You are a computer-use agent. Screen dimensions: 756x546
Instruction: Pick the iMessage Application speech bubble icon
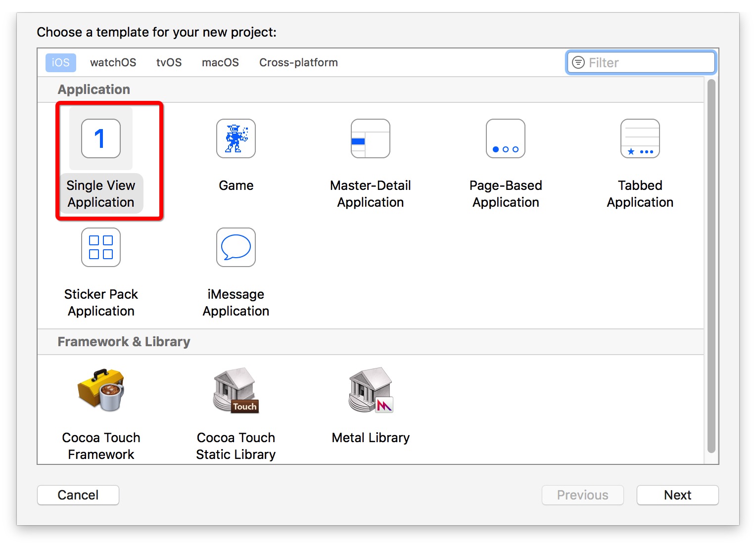click(x=236, y=247)
